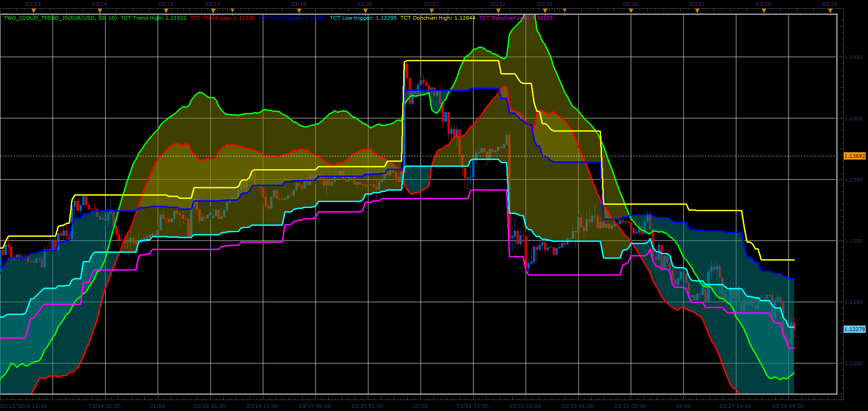The width and height of the screenshot is (868, 411).
Task: Click the TCT Donchian Low legend entry
Action: tap(516, 18)
